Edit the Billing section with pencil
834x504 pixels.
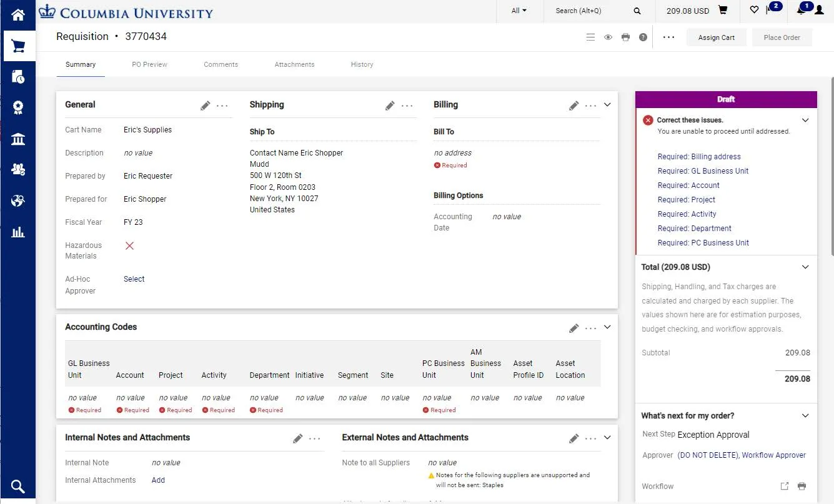pos(573,106)
